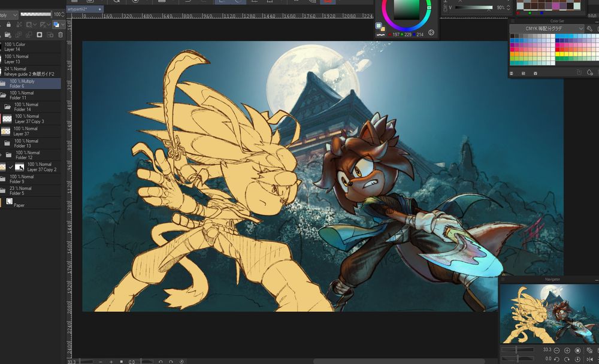Select Layer 13 in layer list

(x=31, y=59)
